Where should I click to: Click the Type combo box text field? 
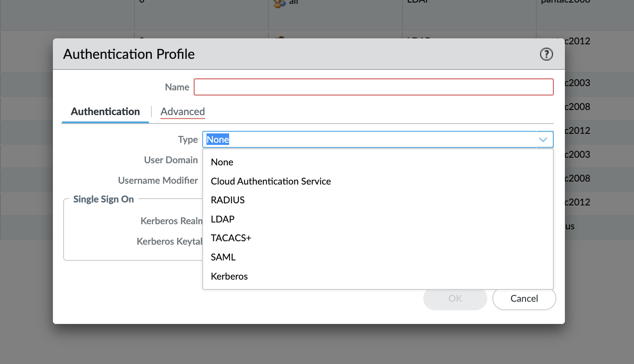coord(369,140)
